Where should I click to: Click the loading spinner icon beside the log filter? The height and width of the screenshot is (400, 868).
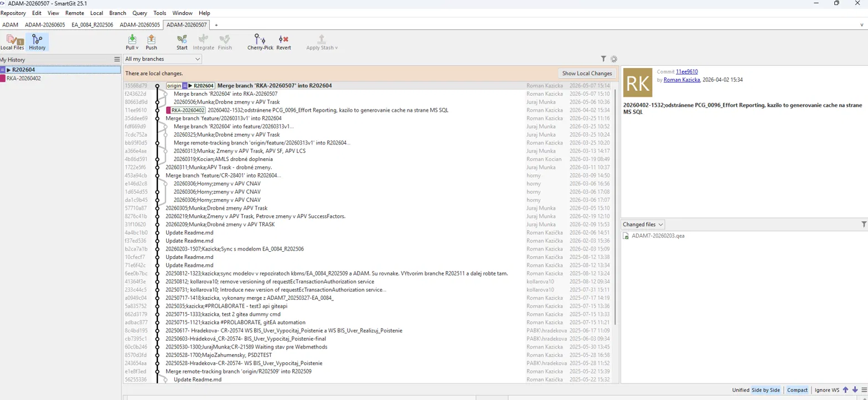pos(613,59)
